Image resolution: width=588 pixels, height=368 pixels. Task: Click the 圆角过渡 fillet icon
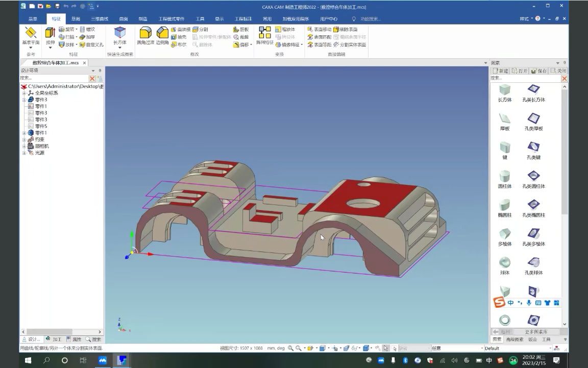point(145,36)
